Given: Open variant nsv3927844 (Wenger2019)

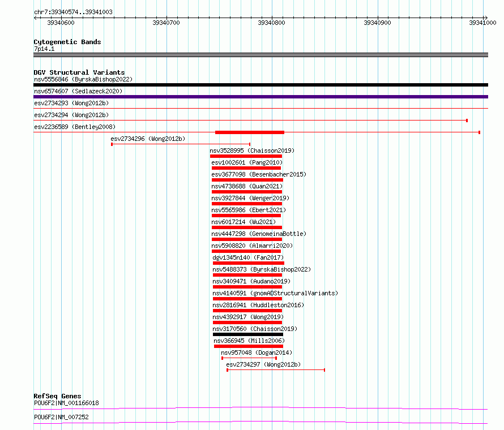Looking at the screenshot, I should click(250, 198).
